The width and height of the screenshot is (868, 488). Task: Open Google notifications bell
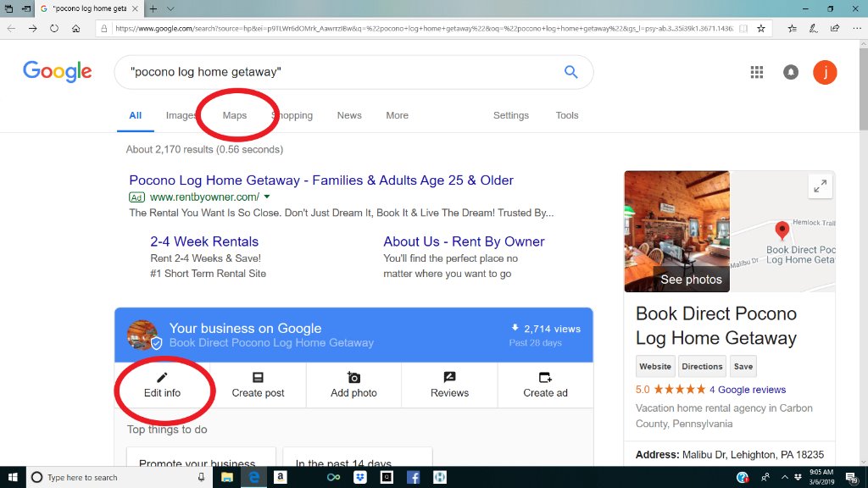coord(791,72)
